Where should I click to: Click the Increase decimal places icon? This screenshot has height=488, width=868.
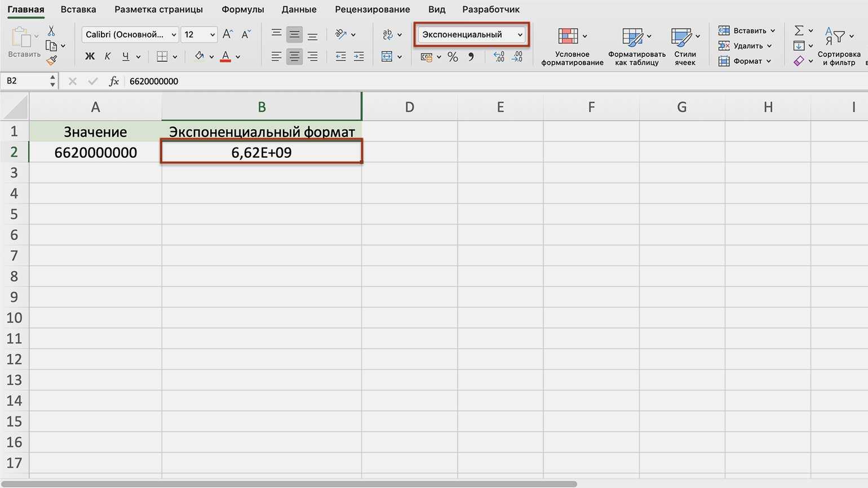coord(499,57)
